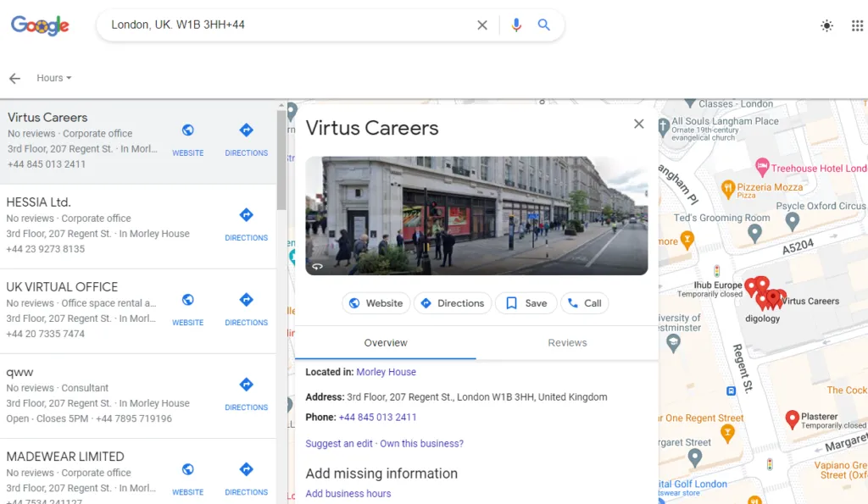The image size is (868, 504).
Task: Select the HESSIA Ltd. result title
Action: point(39,202)
